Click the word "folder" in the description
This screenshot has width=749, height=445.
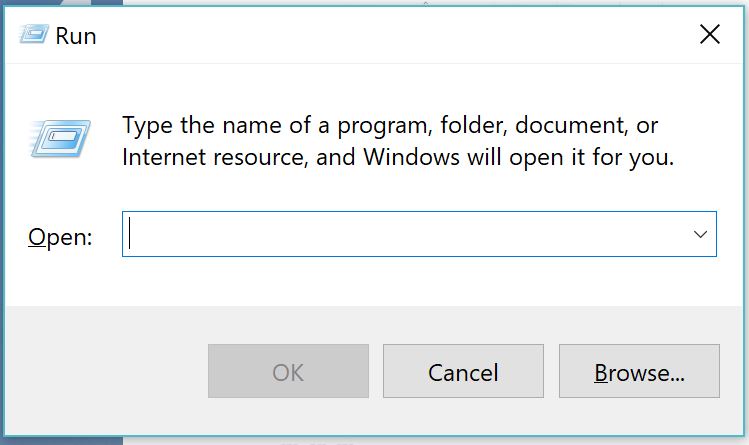(473, 126)
